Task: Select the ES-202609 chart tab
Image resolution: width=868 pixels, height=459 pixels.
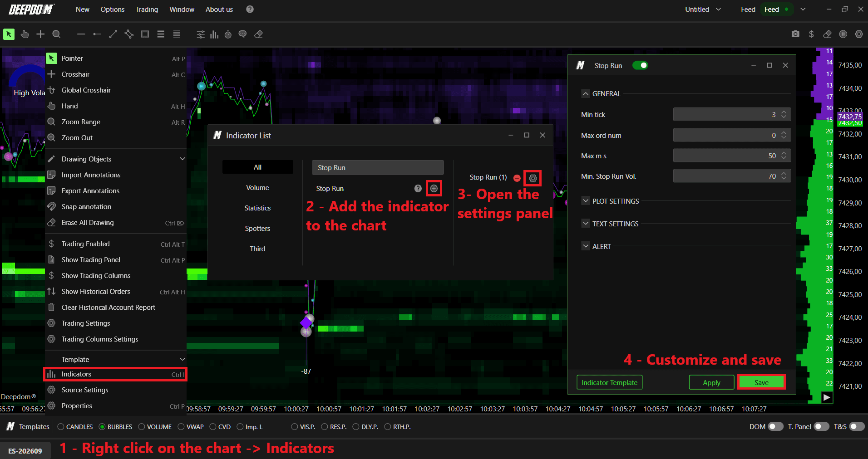Action: 25,451
